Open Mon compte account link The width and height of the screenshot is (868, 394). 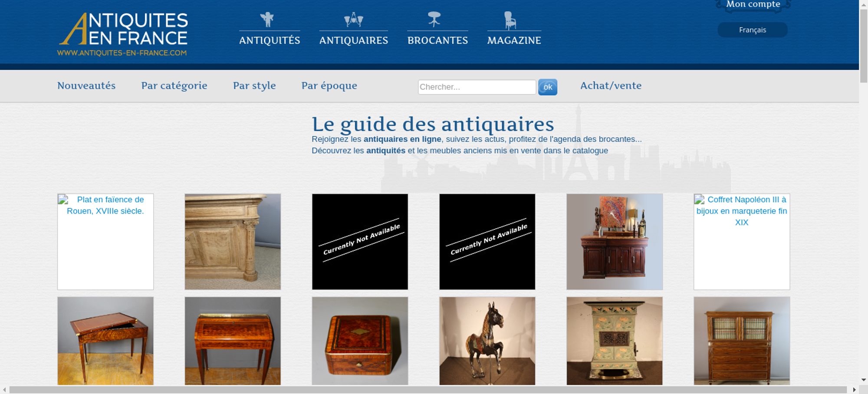coord(753,4)
